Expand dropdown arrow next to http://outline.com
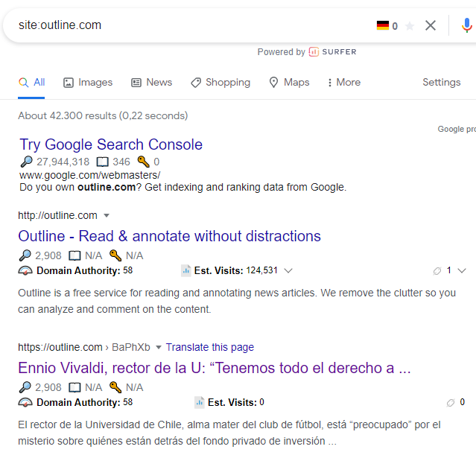 pyautogui.click(x=107, y=216)
